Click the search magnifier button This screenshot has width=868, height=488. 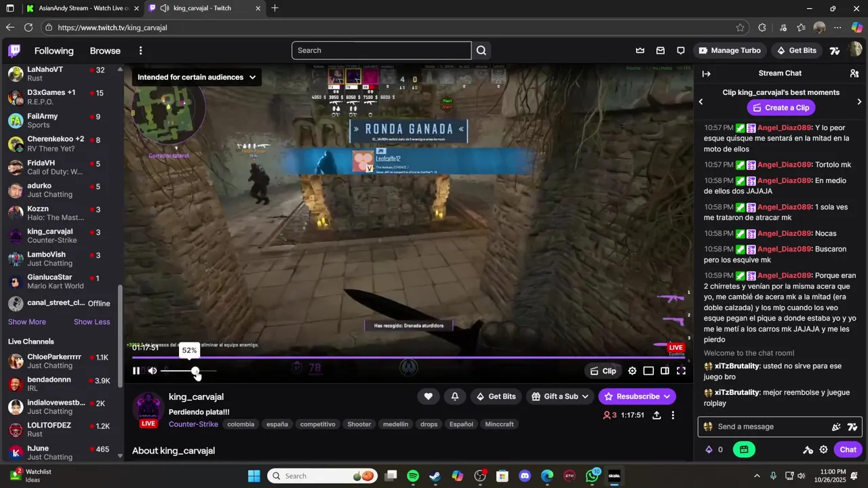click(x=481, y=50)
